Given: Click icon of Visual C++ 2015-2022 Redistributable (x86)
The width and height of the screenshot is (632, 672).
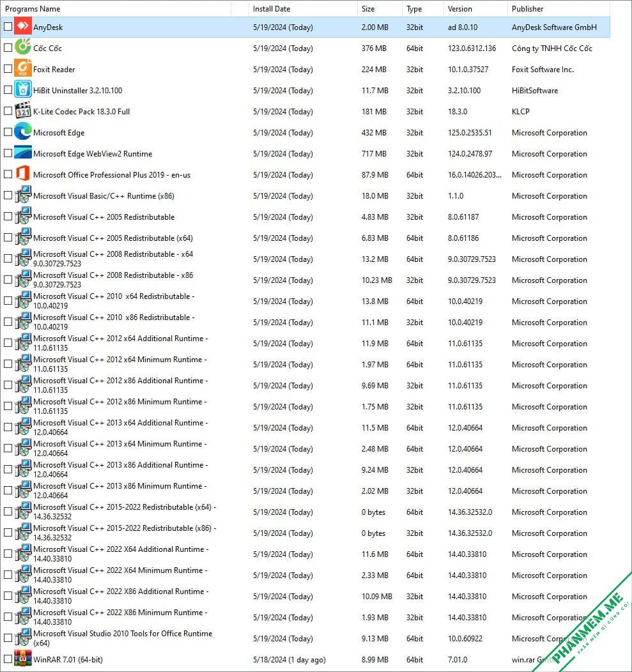Looking at the screenshot, I should (x=23, y=532).
